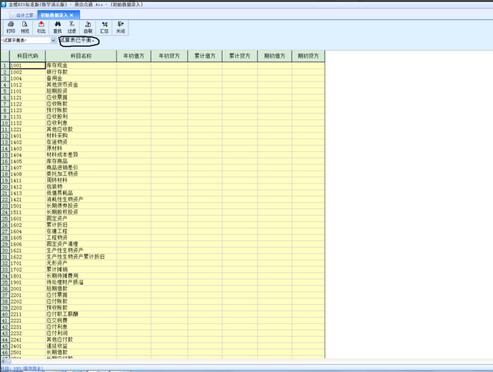Select the 初始数据录入 tab
This screenshot has height=372, width=493.
(x=54, y=15)
